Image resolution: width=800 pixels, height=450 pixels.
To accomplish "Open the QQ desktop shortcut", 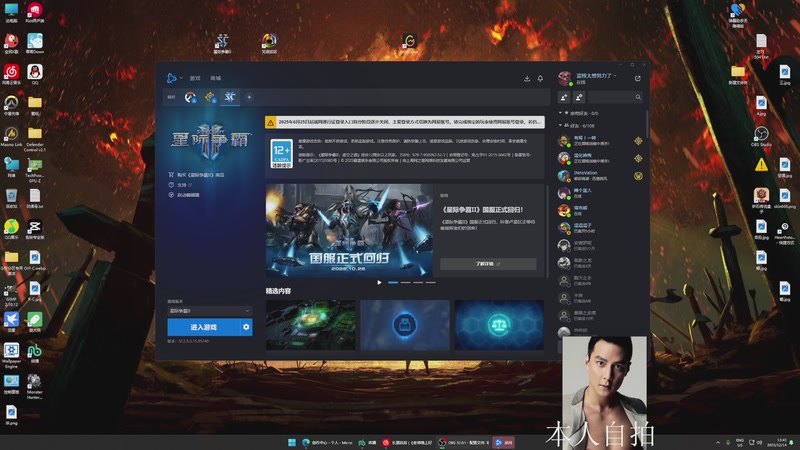I will 35,74.
